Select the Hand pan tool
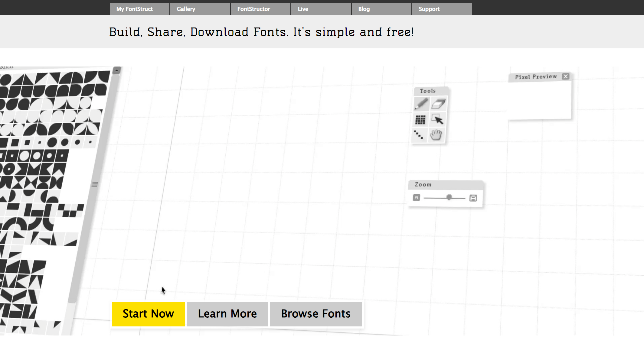The image size is (644, 337). tap(436, 135)
